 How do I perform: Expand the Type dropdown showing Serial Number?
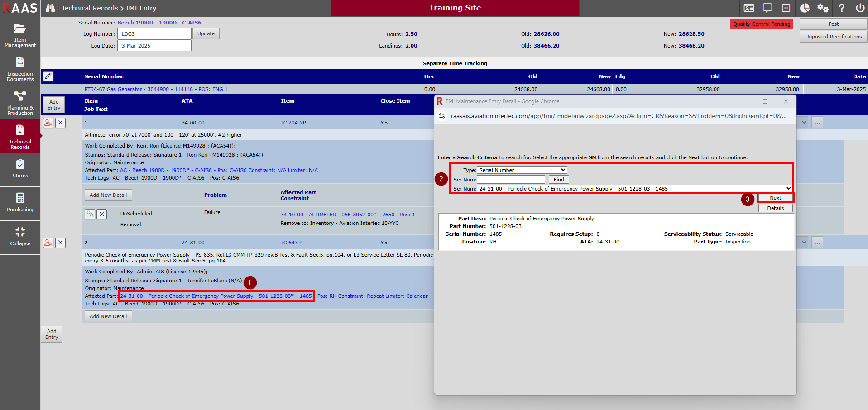pyautogui.click(x=522, y=170)
